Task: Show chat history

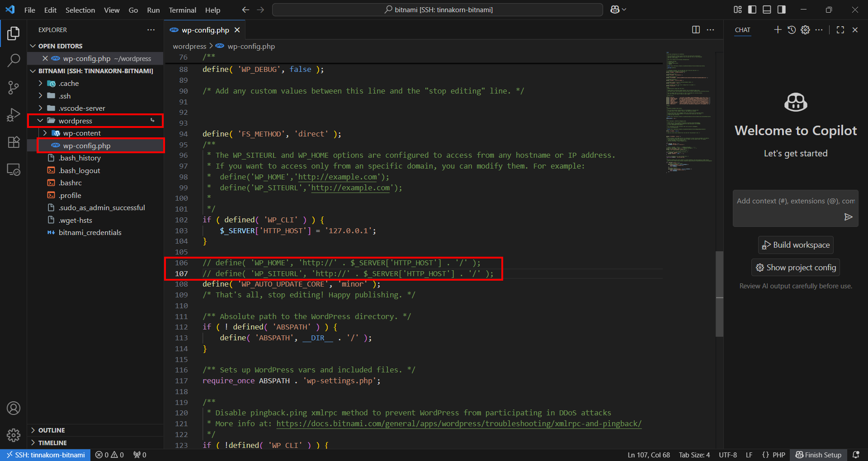Action: coord(792,30)
